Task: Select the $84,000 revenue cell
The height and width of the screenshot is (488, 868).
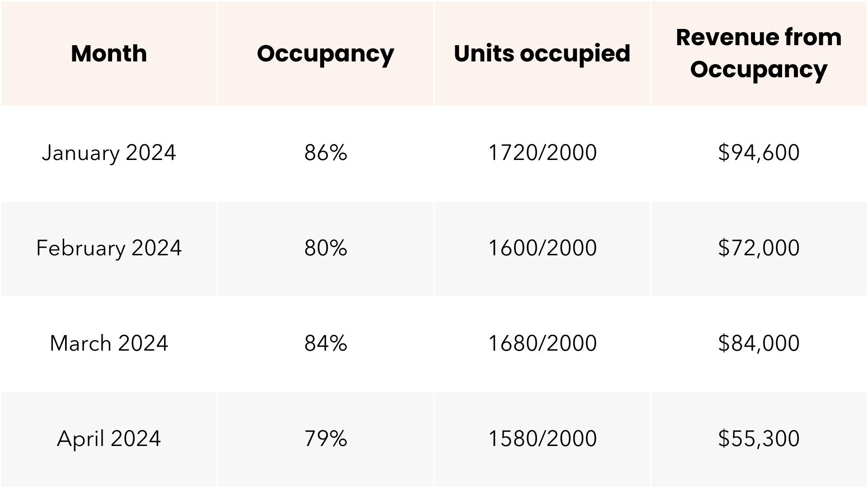Action: 759,343
